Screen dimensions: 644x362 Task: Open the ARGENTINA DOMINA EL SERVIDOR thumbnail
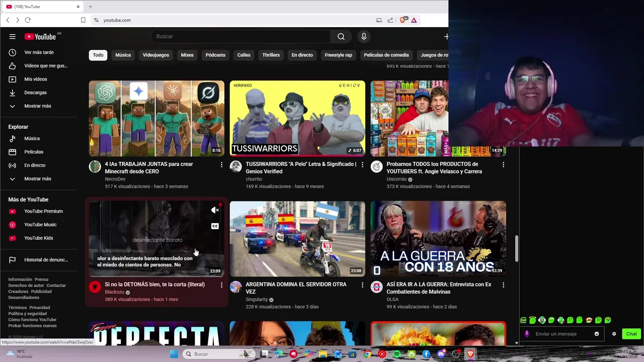(x=297, y=239)
